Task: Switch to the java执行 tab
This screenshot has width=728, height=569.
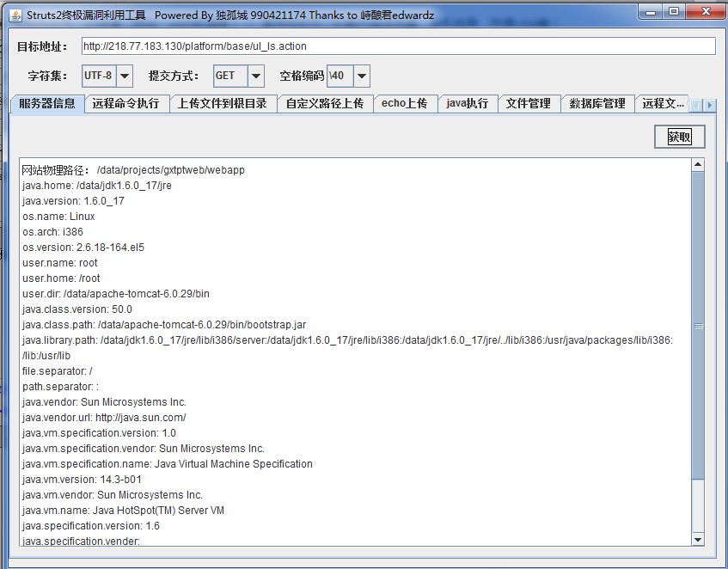Action: point(468,103)
